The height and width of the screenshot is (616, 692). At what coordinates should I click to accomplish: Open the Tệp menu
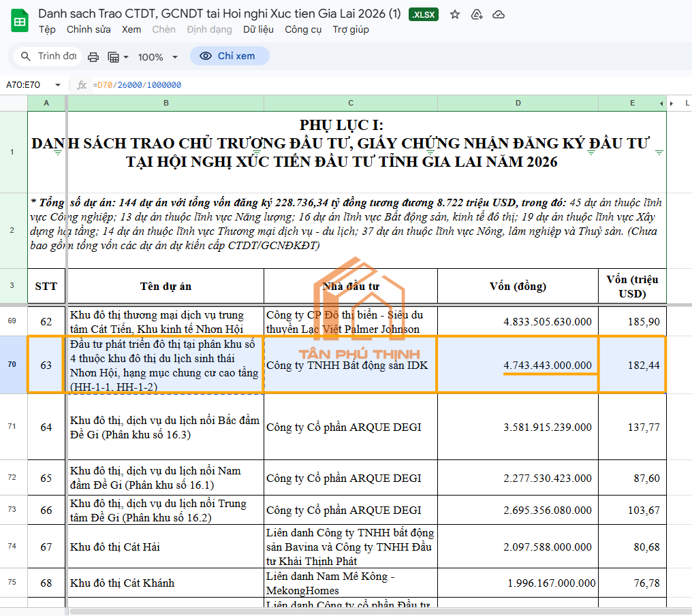(x=47, y=29)
